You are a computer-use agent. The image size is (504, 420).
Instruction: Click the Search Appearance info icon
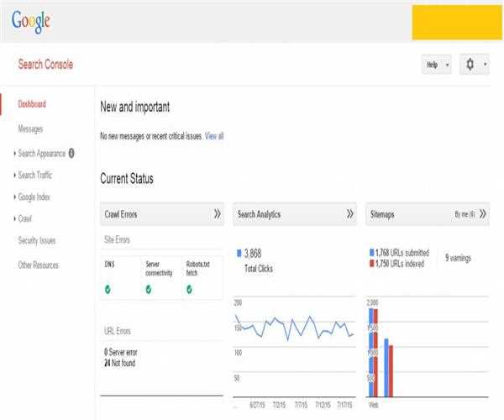coord(71,153)
